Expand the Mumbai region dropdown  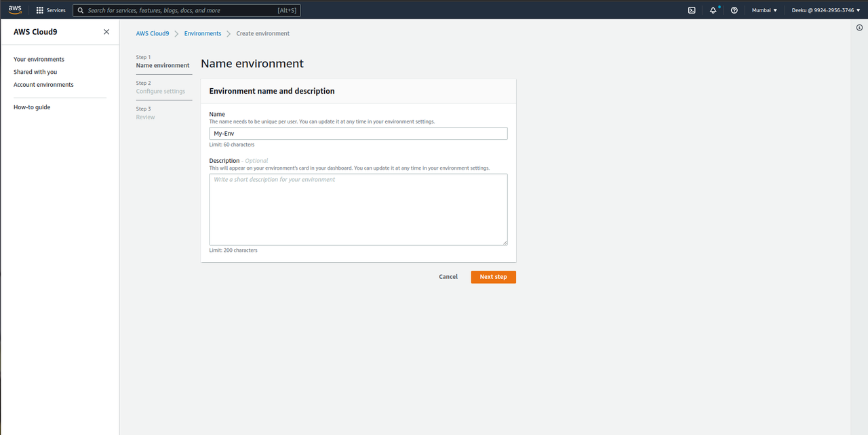pyautogui.click(x=764, y=10)
